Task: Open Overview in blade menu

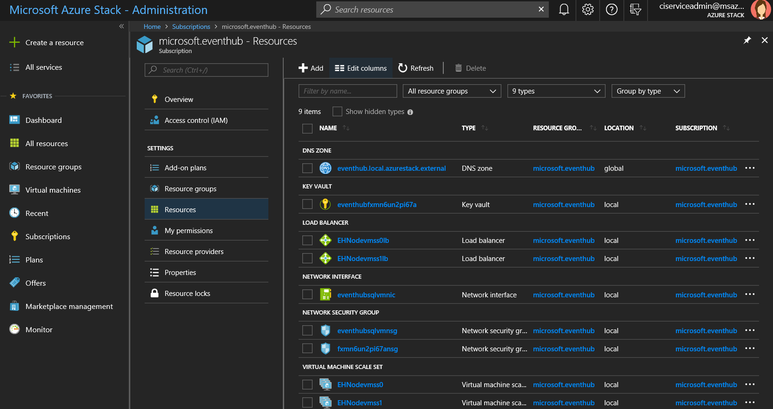Action: 206,99
